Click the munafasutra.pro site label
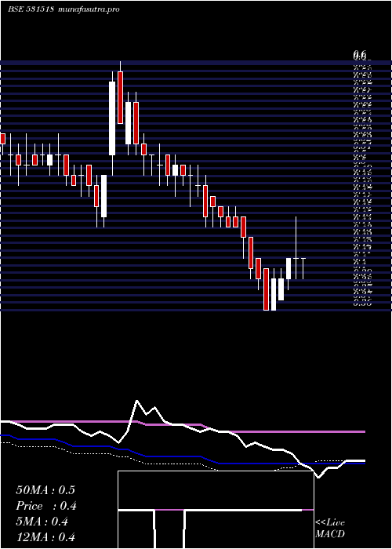392x549 pixels. [x=89, y=9]
